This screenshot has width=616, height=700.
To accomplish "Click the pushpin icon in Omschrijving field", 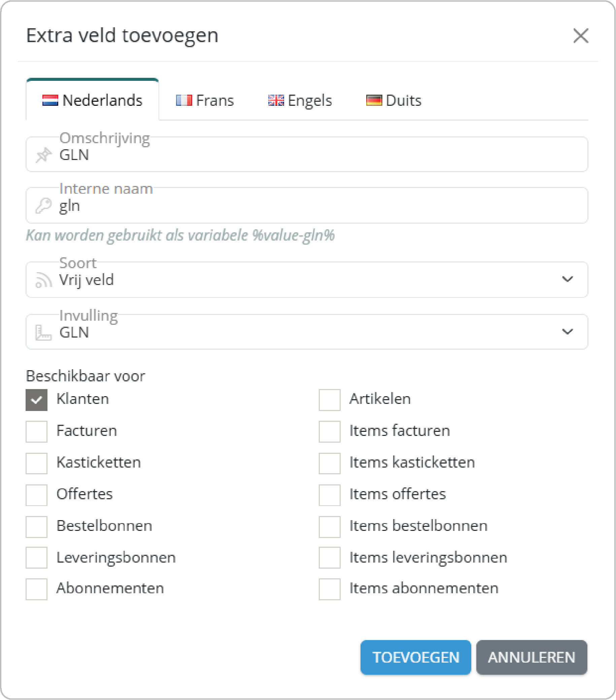I will tap(43, 155).
